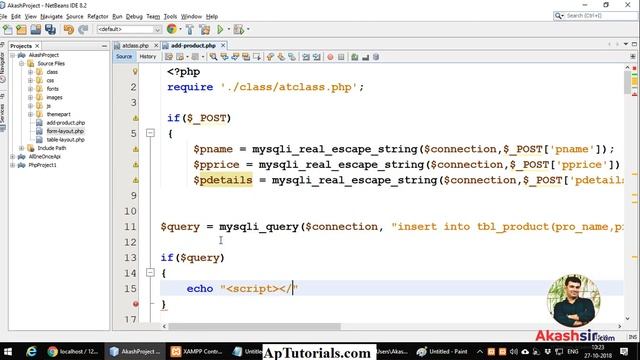Select table-layout.php in Projects tree
Viewport: 640px width, 360px height.
click(x=65, y=140)
